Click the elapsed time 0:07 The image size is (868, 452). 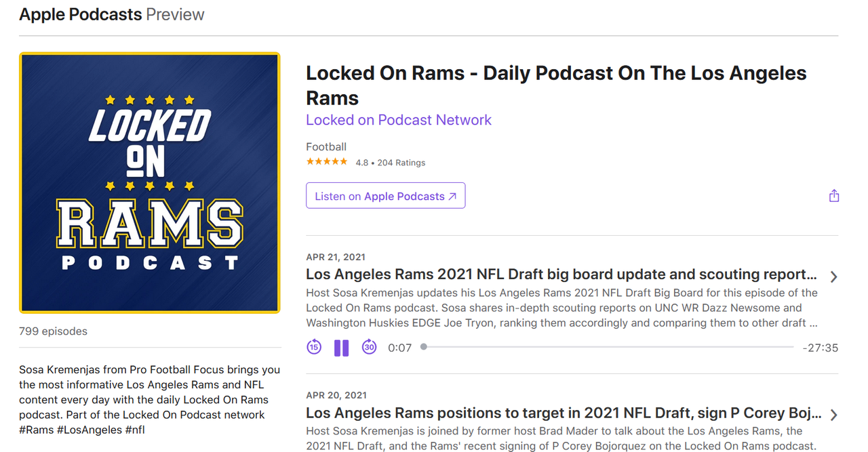click(x=400, y=348)
